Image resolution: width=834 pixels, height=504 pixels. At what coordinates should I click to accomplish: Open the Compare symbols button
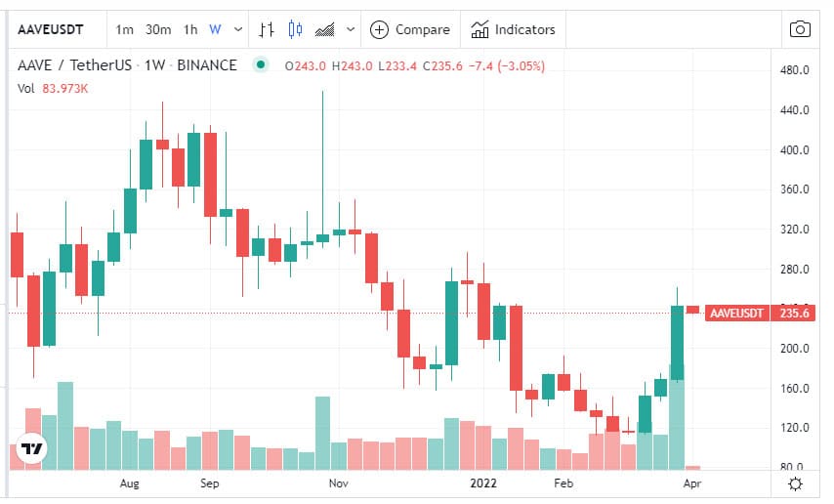(410, 29)
